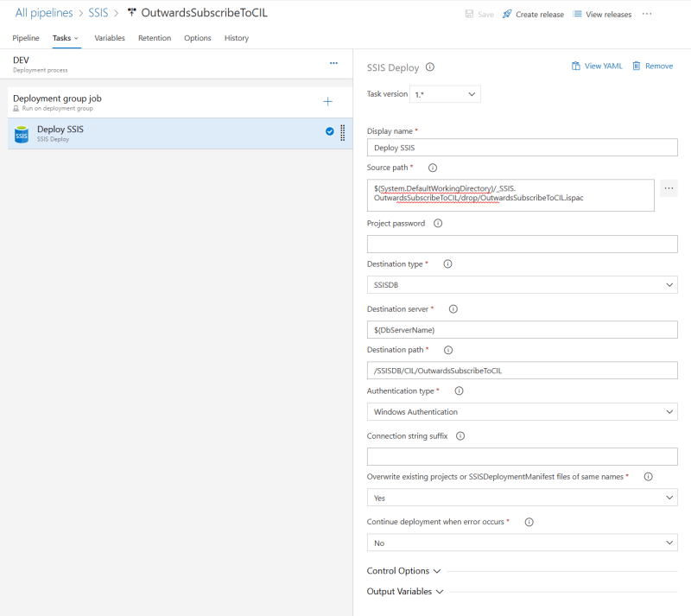
Task: Switch to the Pipeline tab
Action: 26,38
